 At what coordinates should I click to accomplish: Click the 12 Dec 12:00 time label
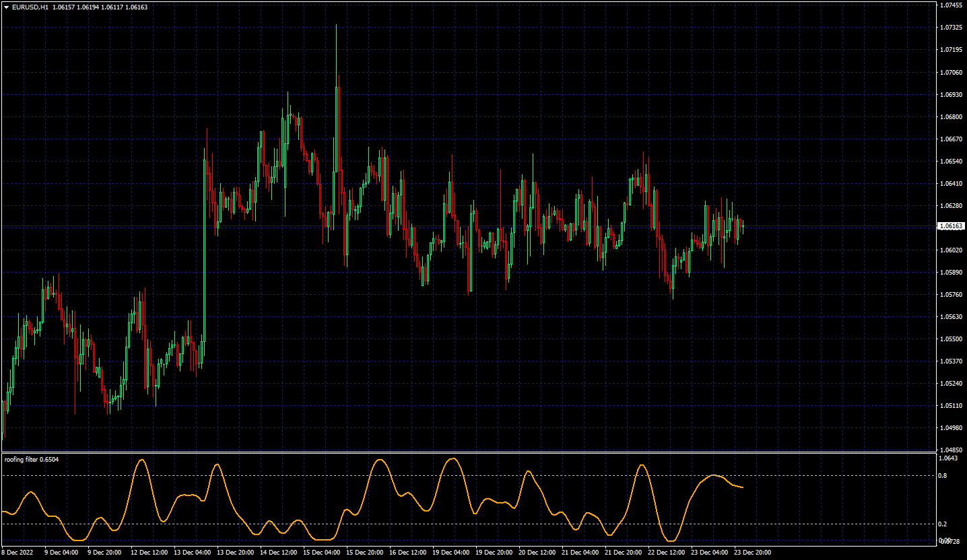pos(149,553)
